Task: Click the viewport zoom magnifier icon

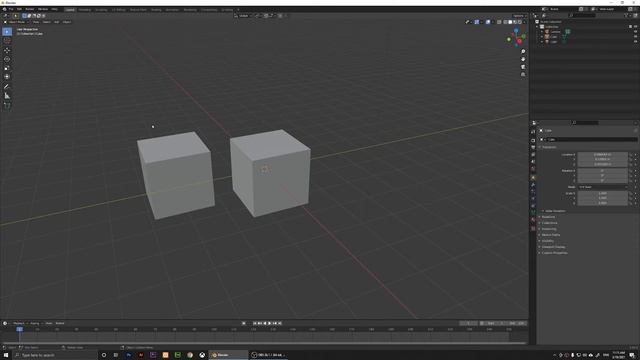Action: (x=523, y=52)
